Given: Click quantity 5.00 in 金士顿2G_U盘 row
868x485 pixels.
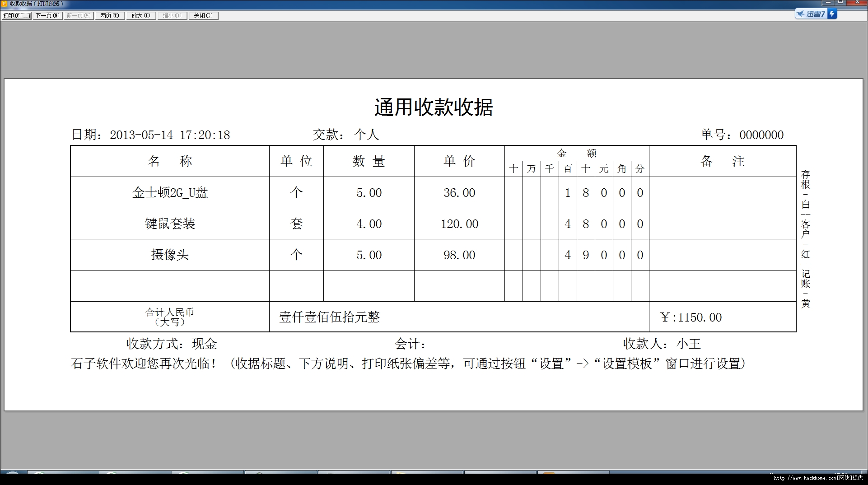Looking at the screenshot, I should click(x=369, y=193).
